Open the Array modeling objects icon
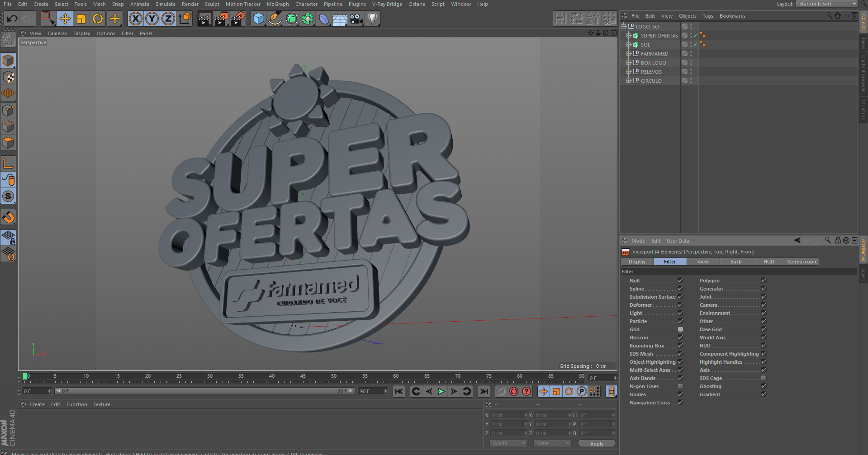The width and height of the screenshot is (868, 455). click(308, 19)
